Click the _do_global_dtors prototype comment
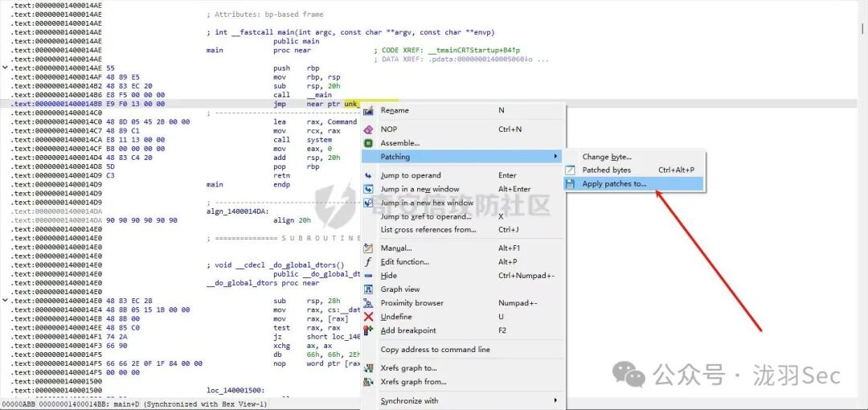868x410 pixels. [x=275, y=264]
